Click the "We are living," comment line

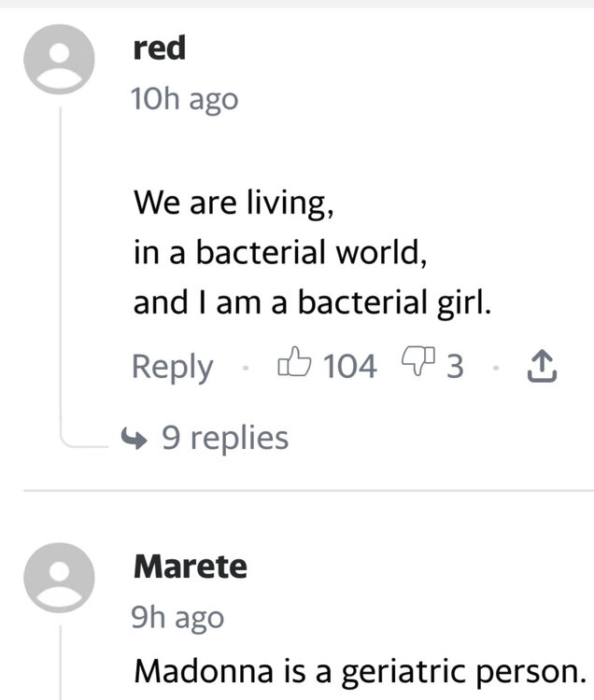[234, 201]
